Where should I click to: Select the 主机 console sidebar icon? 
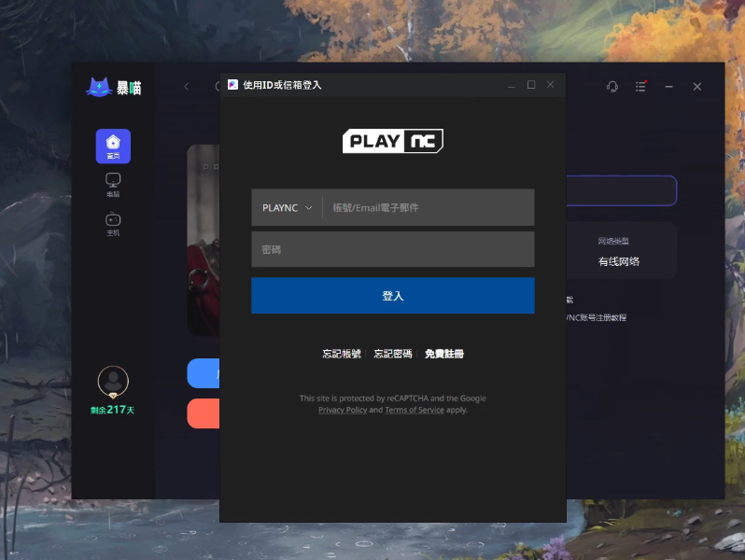click(x=113, y=224)
